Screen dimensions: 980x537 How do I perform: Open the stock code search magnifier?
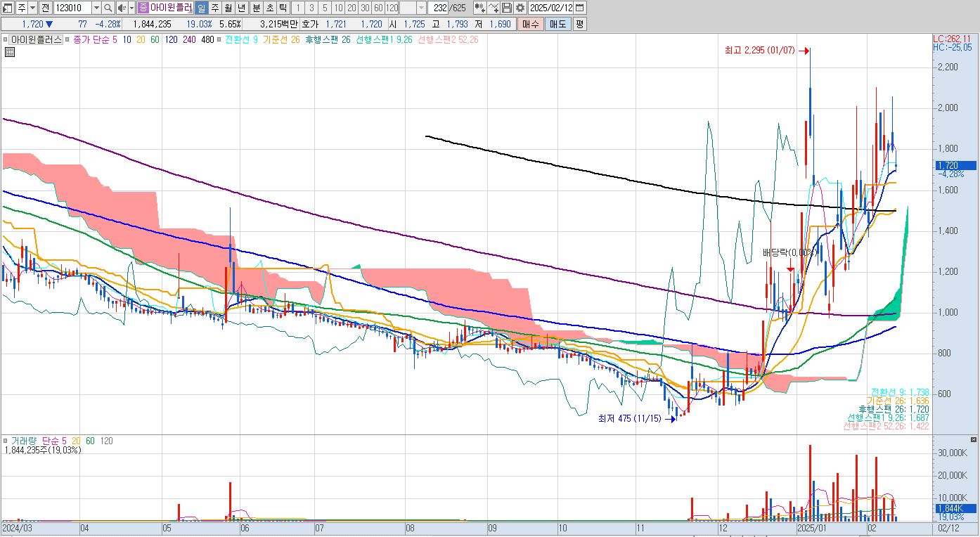(x=108, y=8)
